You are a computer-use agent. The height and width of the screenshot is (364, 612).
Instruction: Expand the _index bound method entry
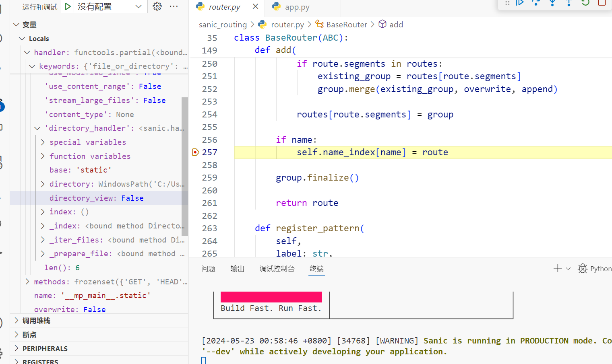click(43, 226)
